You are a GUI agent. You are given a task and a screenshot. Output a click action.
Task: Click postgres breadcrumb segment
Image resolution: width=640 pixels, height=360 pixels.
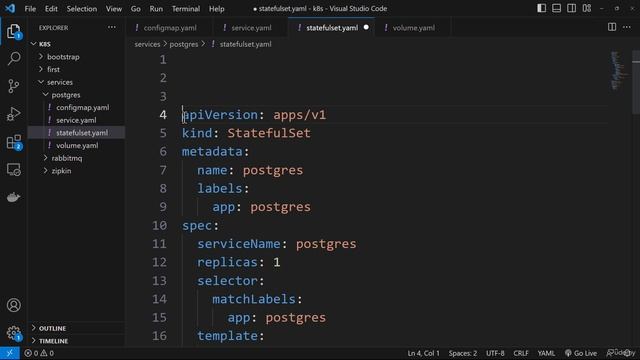click(184, 44)
